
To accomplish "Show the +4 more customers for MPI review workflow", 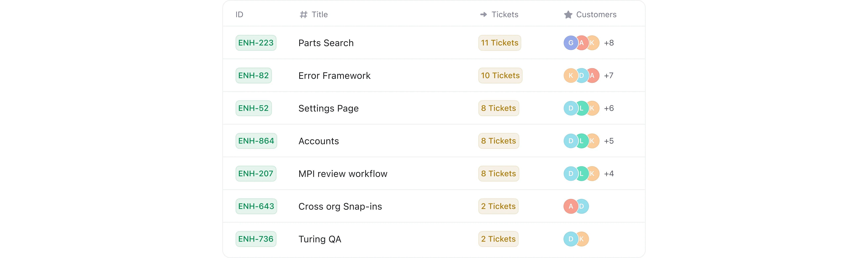I will (x=609, y=173).
